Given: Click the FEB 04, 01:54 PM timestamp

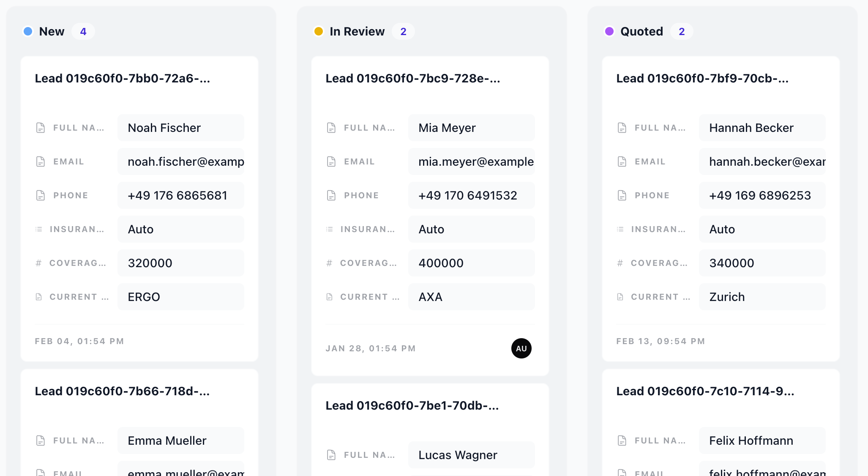Looking at the screenshot, I should coord(80,341).
